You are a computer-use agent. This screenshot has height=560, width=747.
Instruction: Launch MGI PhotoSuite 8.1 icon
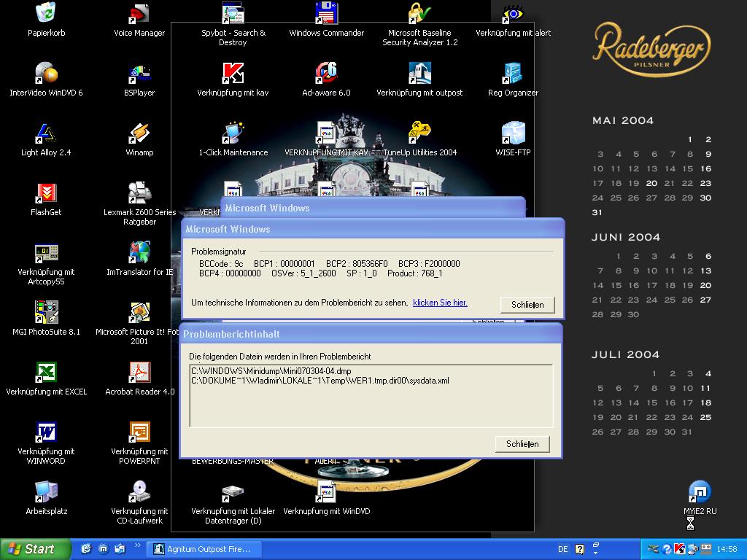[x=46, y=319]
